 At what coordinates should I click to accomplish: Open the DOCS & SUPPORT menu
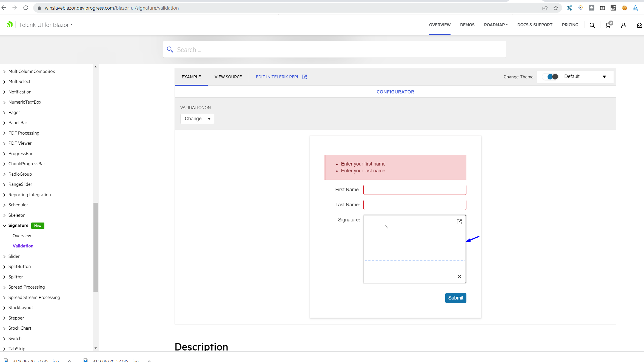(x=535, y=25)
